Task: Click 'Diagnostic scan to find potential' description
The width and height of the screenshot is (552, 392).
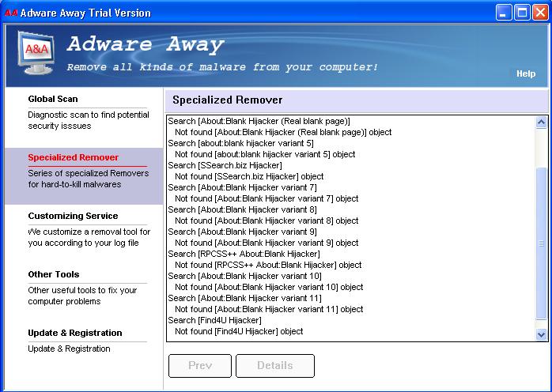Action: pyautogui.click(x=89, y=115)
